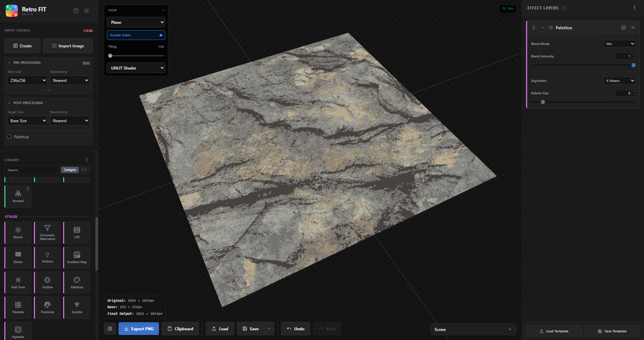Viewport: 644px width, 340px height.
Task: Toggle the light theme sun icon
Action: pos(87,11)
